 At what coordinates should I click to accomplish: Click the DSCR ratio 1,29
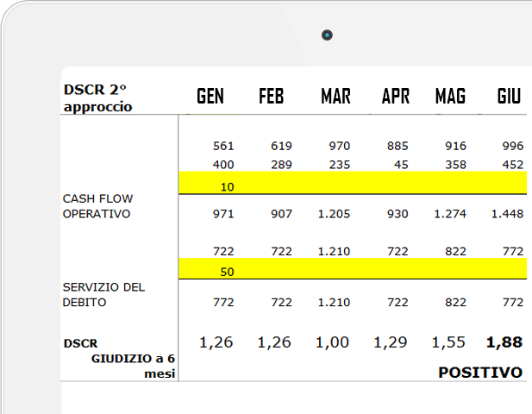391,342
